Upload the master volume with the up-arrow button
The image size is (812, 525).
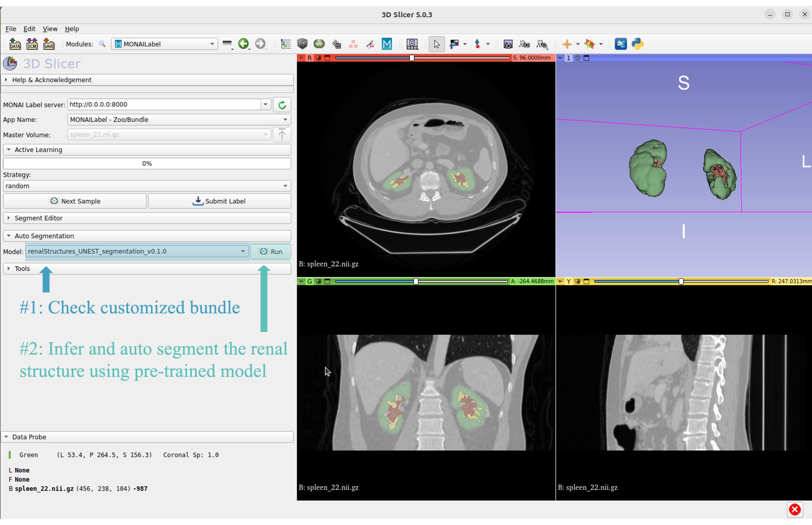coord(282,135)
